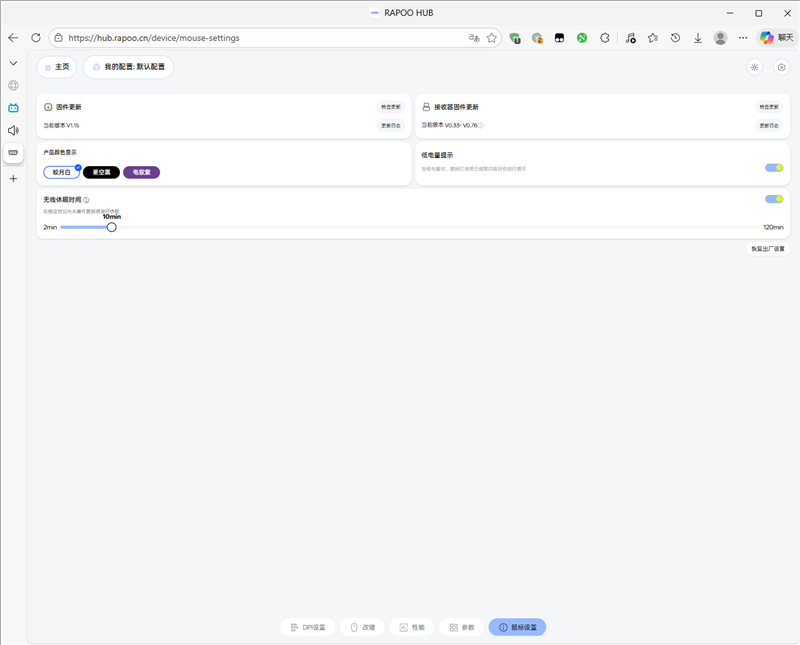Open browser settings and more menu

click(x=743, y=38)
